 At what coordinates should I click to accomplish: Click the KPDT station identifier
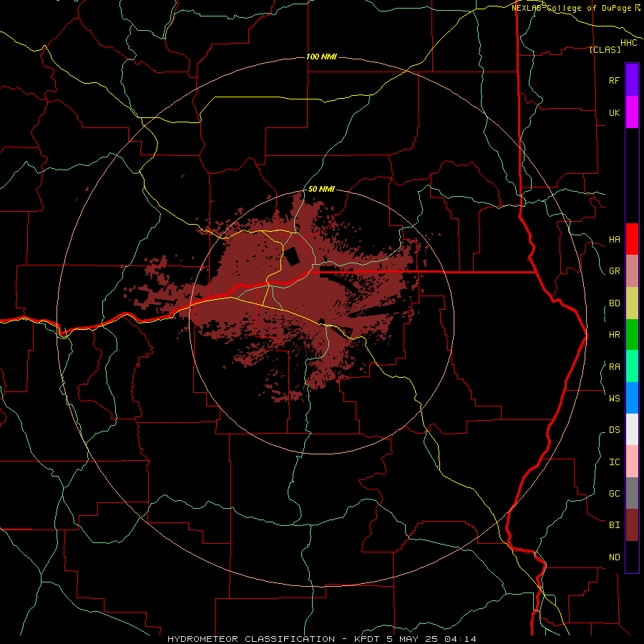[x=368, y=639]
